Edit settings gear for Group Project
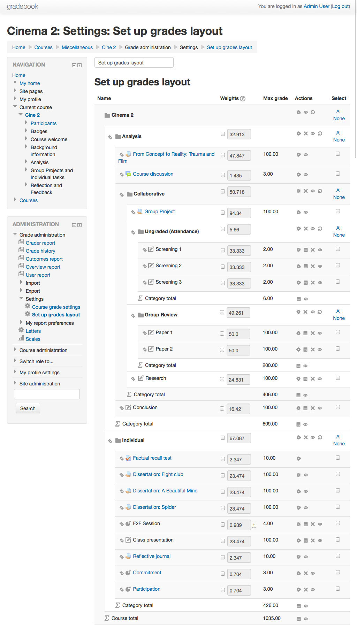 [298, 212]
